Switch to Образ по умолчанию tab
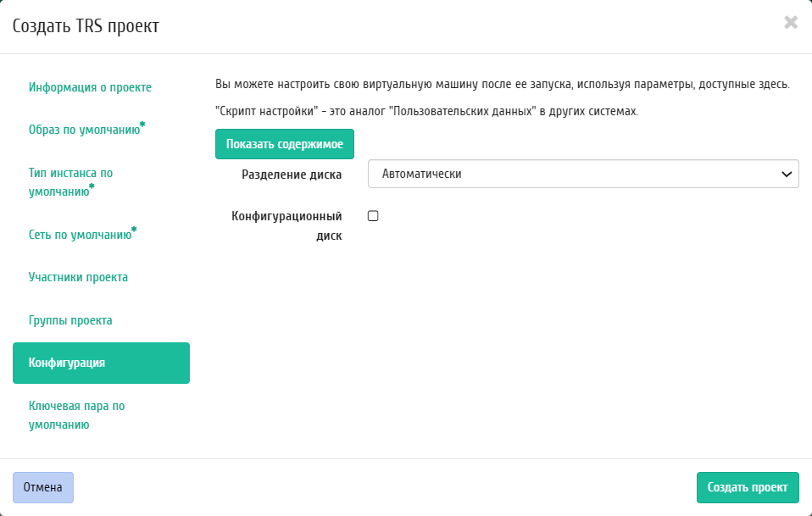Screen dimensions: 812x516 (x=84, y=130)
